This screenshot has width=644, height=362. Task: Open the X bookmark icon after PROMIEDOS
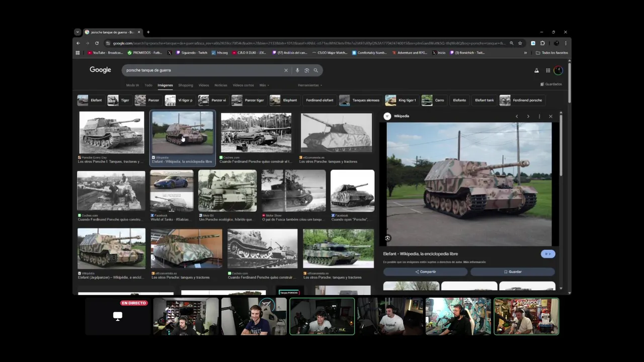(x=170, y=52)
